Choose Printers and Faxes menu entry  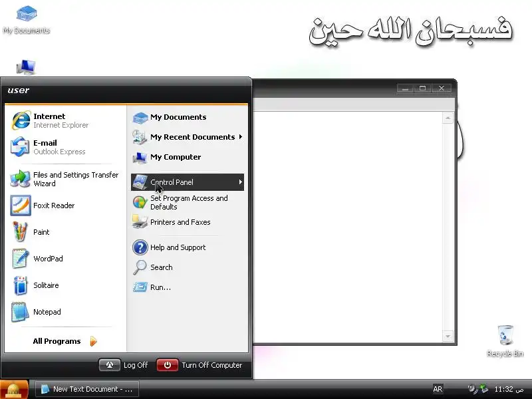point(188,222)
